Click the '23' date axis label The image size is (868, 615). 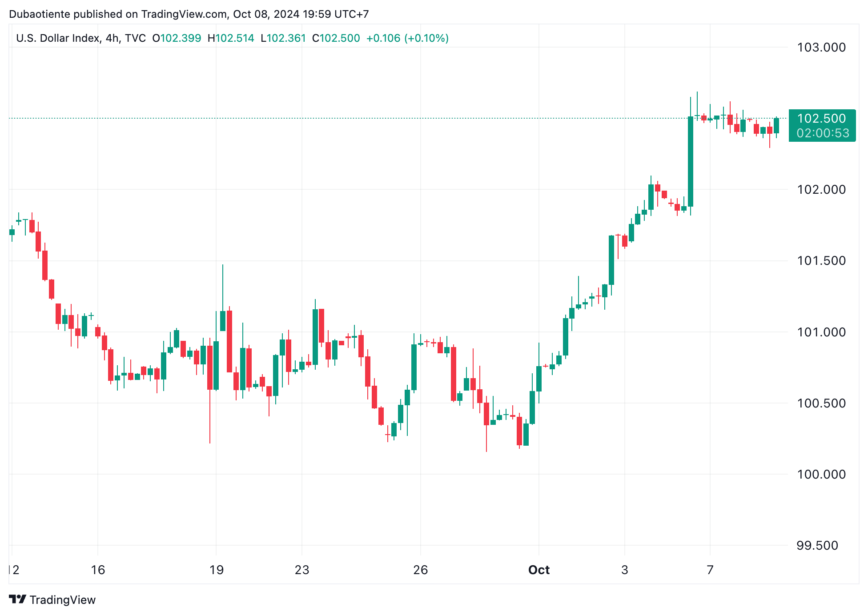[x=302, y=570]
